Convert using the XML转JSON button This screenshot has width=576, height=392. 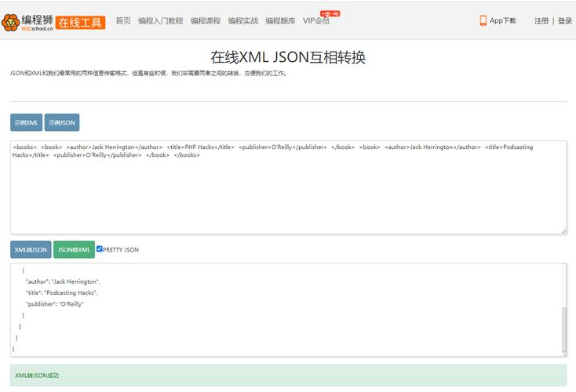(x=31, y=249)
